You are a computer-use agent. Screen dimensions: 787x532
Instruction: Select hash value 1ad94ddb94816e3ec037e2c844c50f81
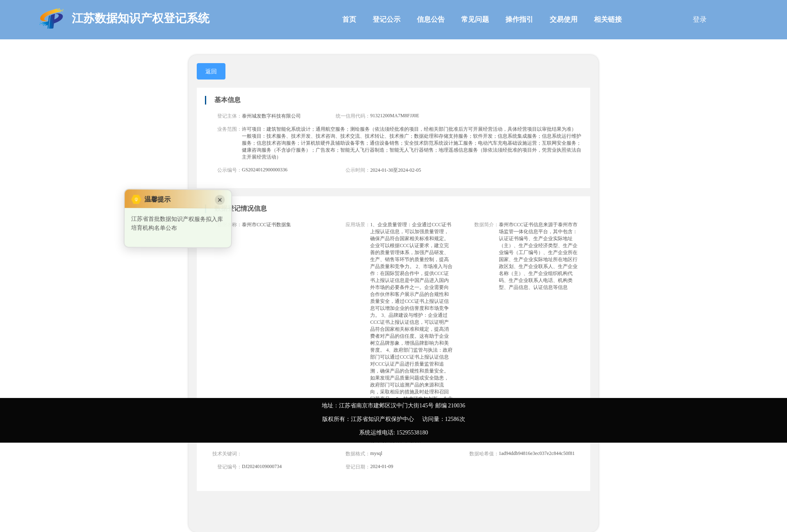537,453
